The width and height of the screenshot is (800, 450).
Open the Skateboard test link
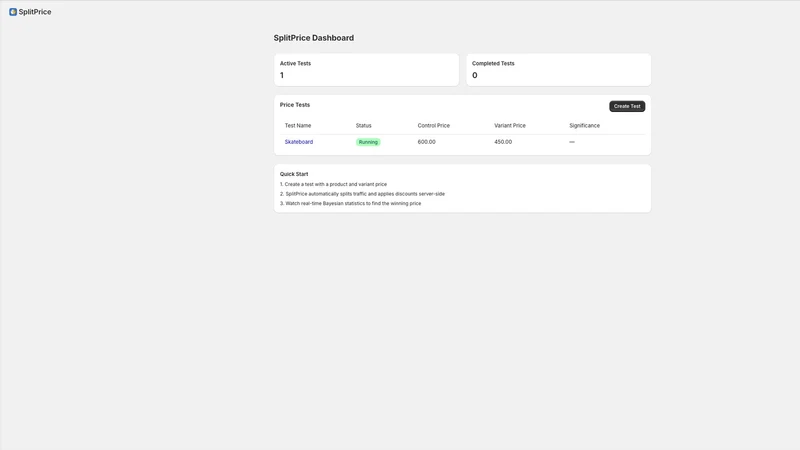[x=298, y=142]
